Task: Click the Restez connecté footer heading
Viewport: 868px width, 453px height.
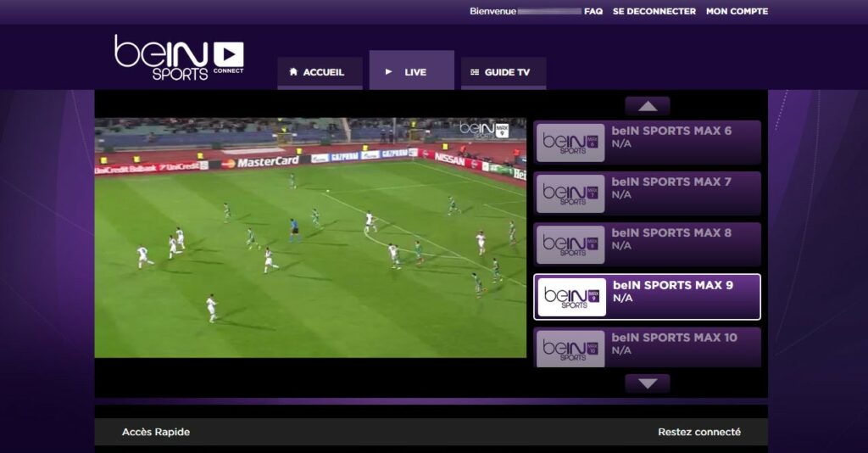Action: (699, 432)
